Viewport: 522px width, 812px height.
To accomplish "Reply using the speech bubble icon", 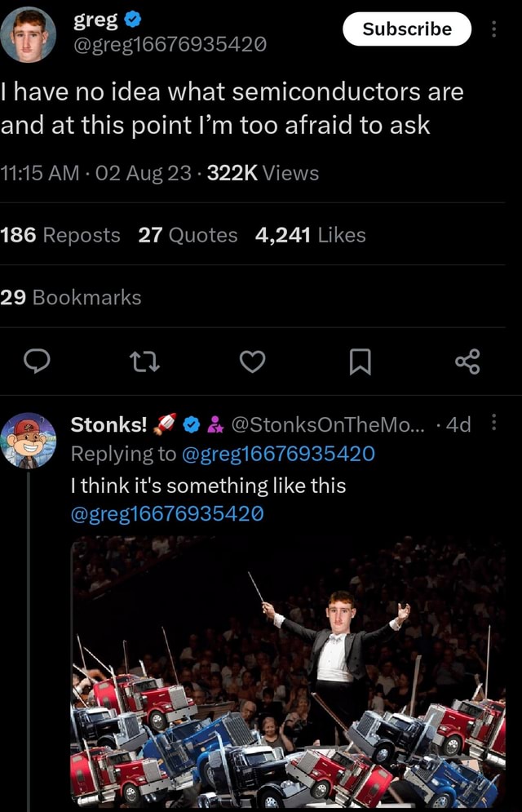I will [37, 360].
